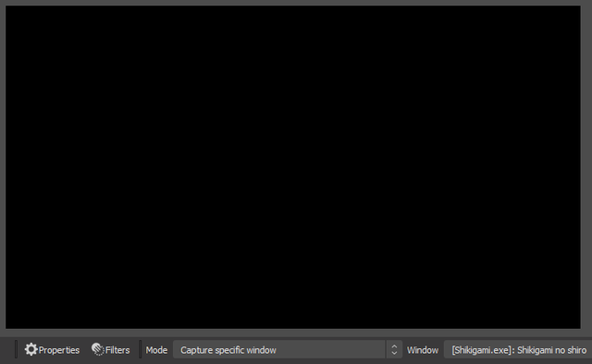Select the Capture specific window text field
This screenshot has height=364, width=592.
click(x=228, y=350)
